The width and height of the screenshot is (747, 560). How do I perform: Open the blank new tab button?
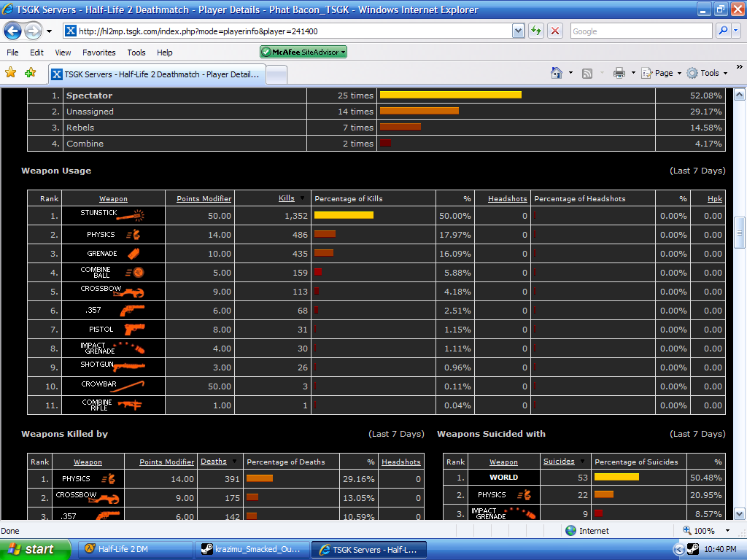[x=276, y=75]
